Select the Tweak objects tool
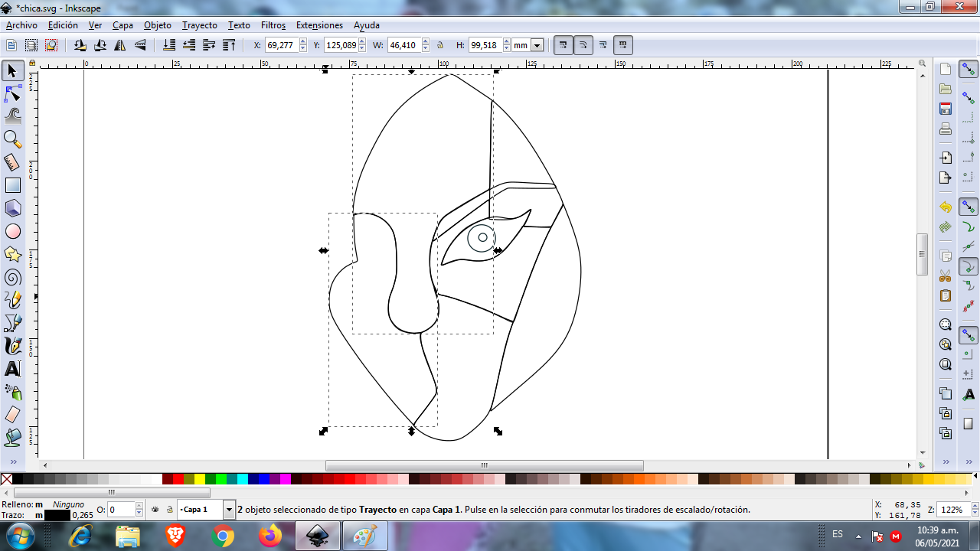The width and height of the screenshot is (980, 551). click(12, 116)
